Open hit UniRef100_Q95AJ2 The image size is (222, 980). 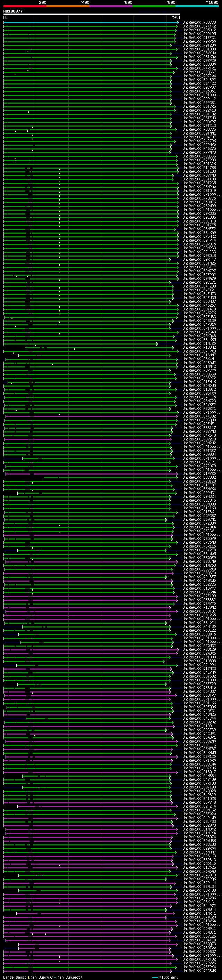[199, 30]
